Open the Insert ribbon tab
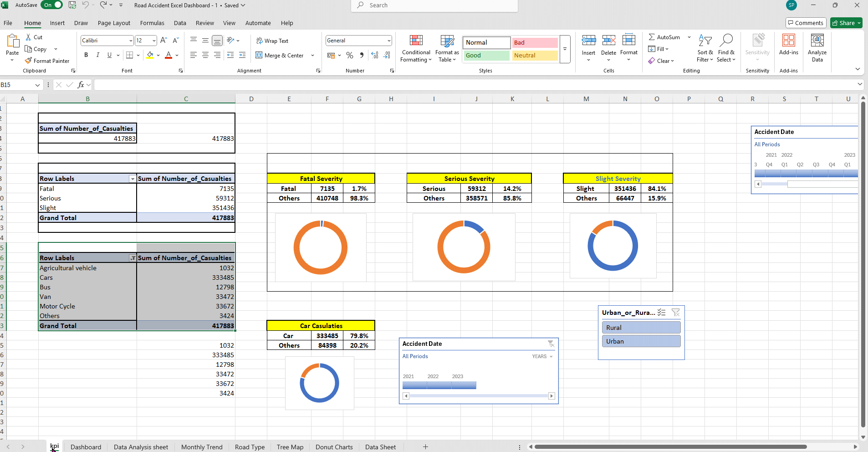 (57, 23)
